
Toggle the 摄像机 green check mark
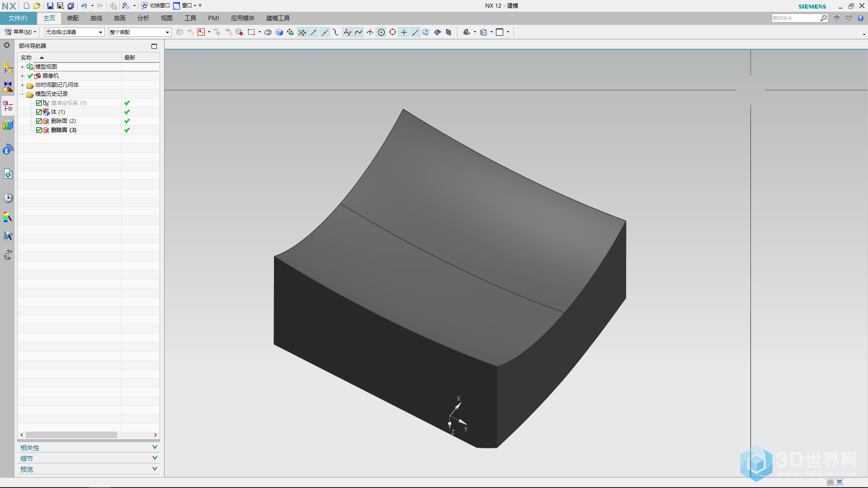pos(30,76)
